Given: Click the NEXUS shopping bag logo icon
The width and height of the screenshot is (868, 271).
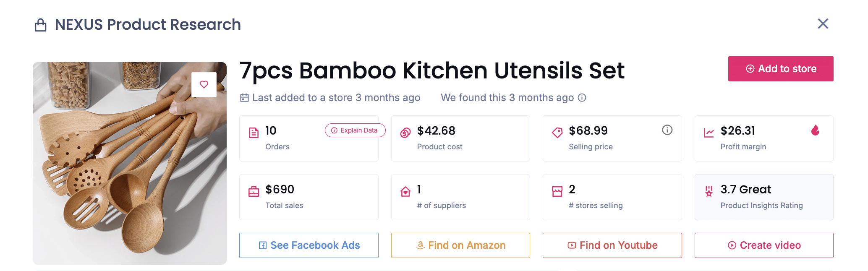Looking at the screenshot, I should tap(40, 24).
